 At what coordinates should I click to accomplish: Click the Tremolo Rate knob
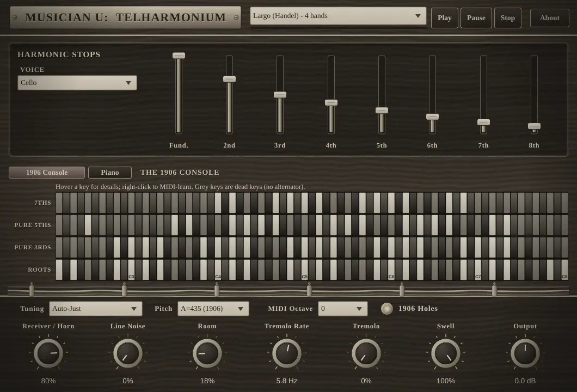pos(287,353)
